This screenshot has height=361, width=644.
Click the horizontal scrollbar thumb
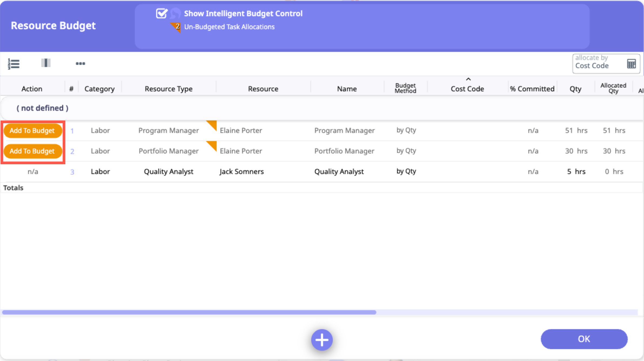(189, 312)
